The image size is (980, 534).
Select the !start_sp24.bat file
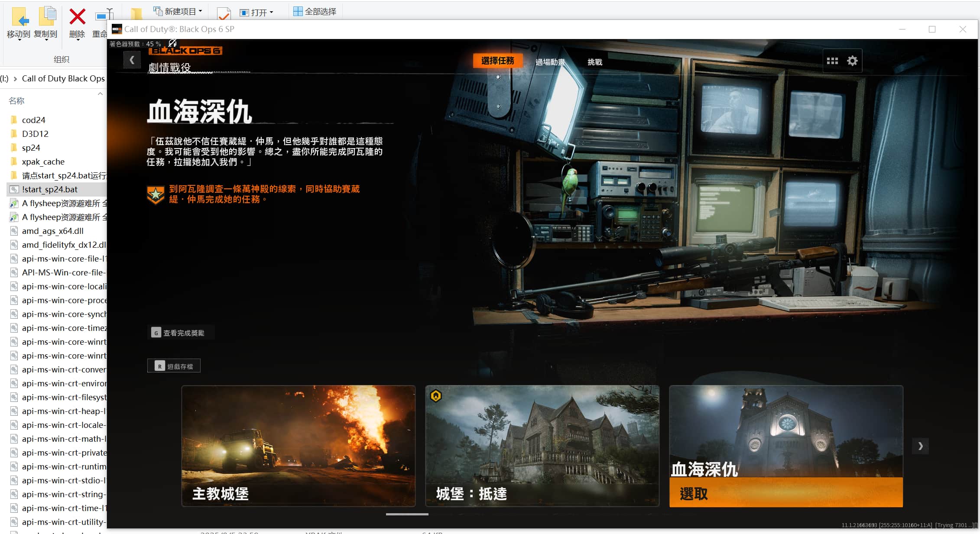click(x=49, y=189)
